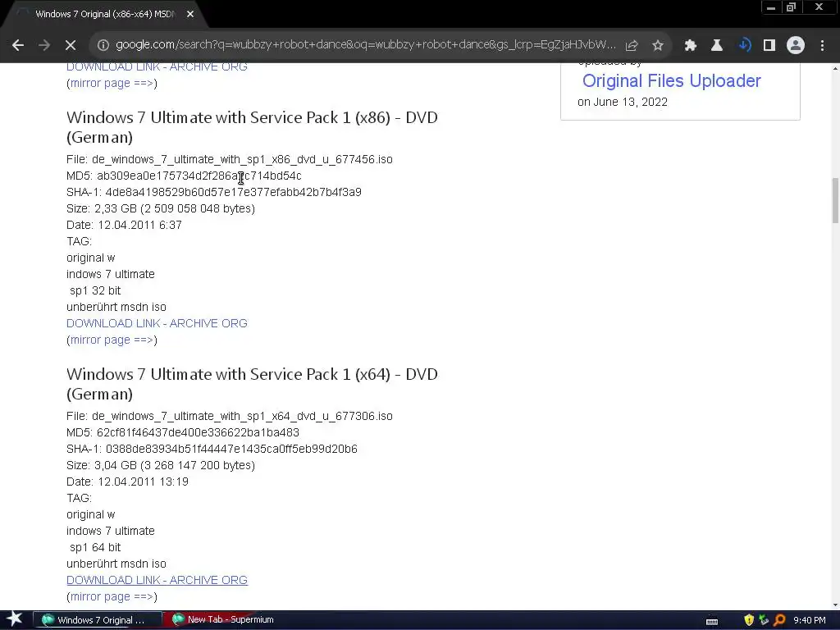This screenshot has width=840, height=630.
Task: Click MD5 value 62cf81f46437de400e336622ba1ba483
Action: coord(199,433)
